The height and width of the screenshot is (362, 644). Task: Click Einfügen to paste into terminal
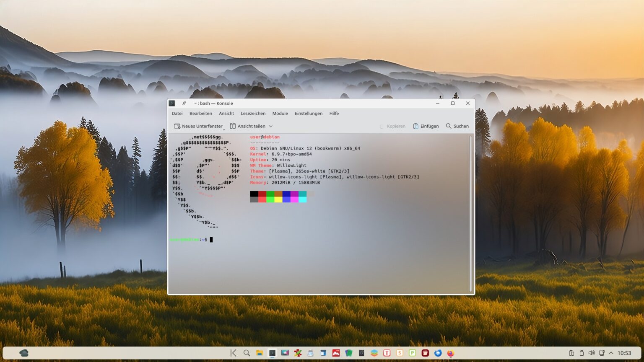click(426, 126)
